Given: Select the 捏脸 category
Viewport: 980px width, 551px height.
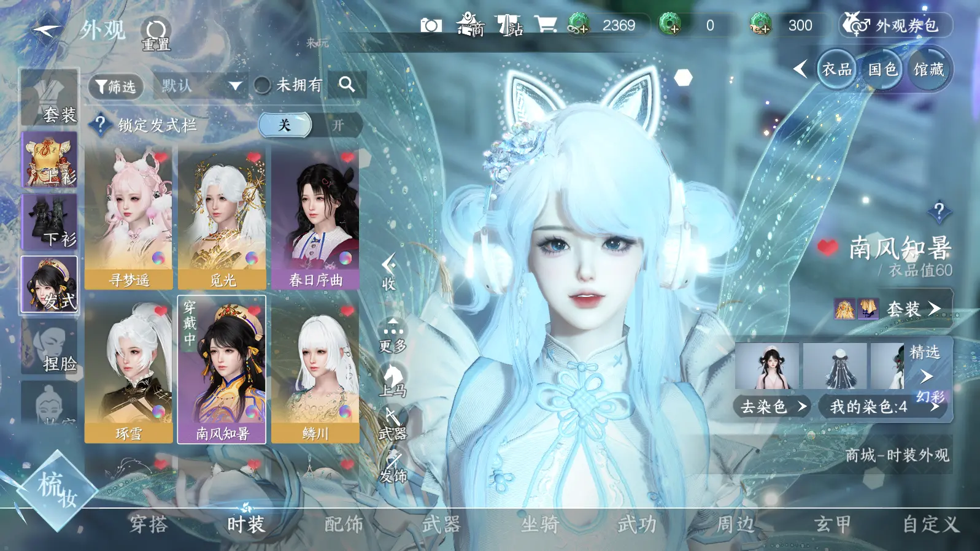Looking at the screenshot, I should tap(49, 347).
